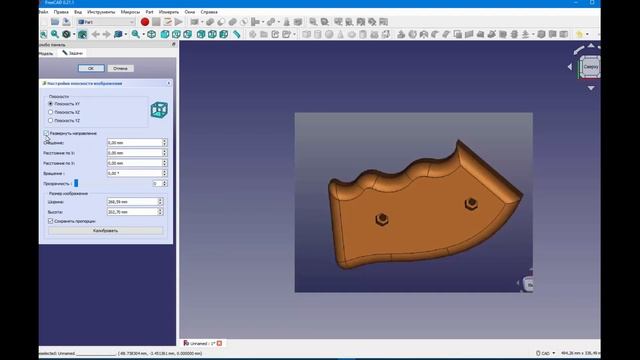This screenshot has height=360, width=640.
Task: Expand the draw style dropdown arrow
Action: point(73,34)
